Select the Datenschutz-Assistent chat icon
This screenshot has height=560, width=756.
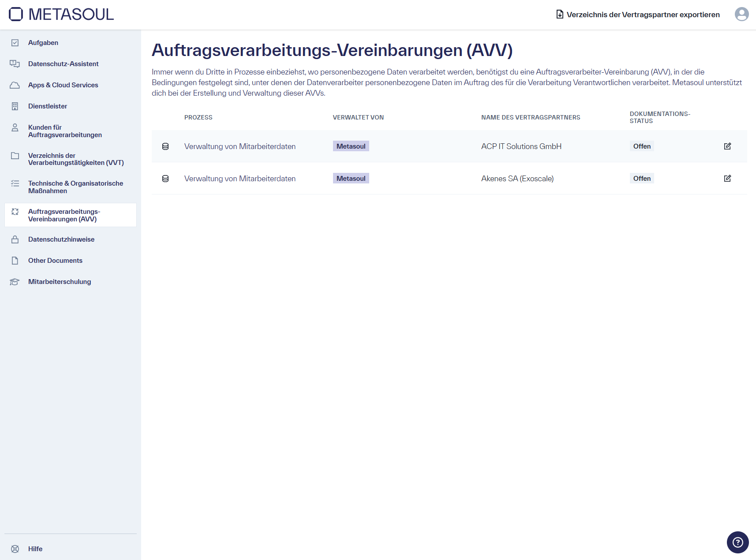tap(15, 63)
